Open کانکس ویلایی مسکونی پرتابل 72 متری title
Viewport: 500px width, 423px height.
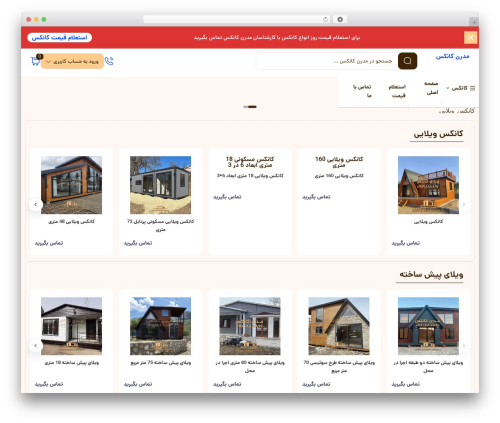160,225
